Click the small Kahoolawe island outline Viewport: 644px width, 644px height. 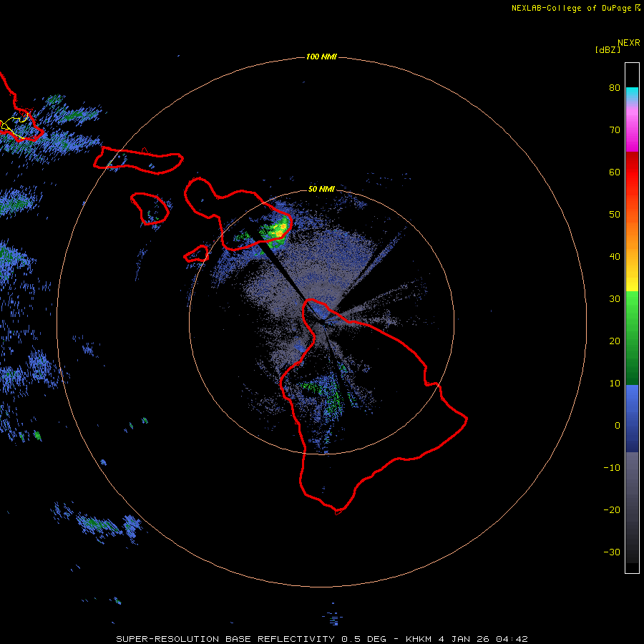[196, 254]
